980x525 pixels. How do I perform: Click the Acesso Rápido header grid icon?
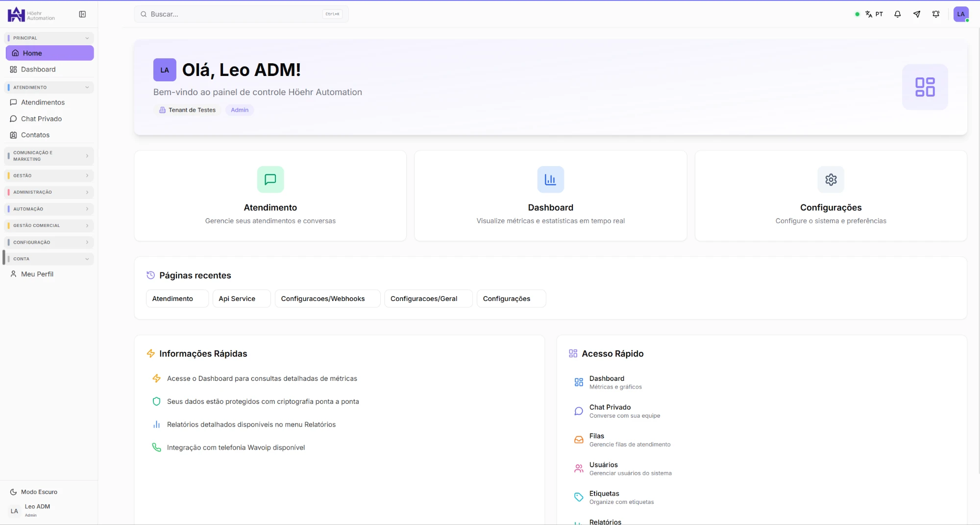[x=573, y=353]
